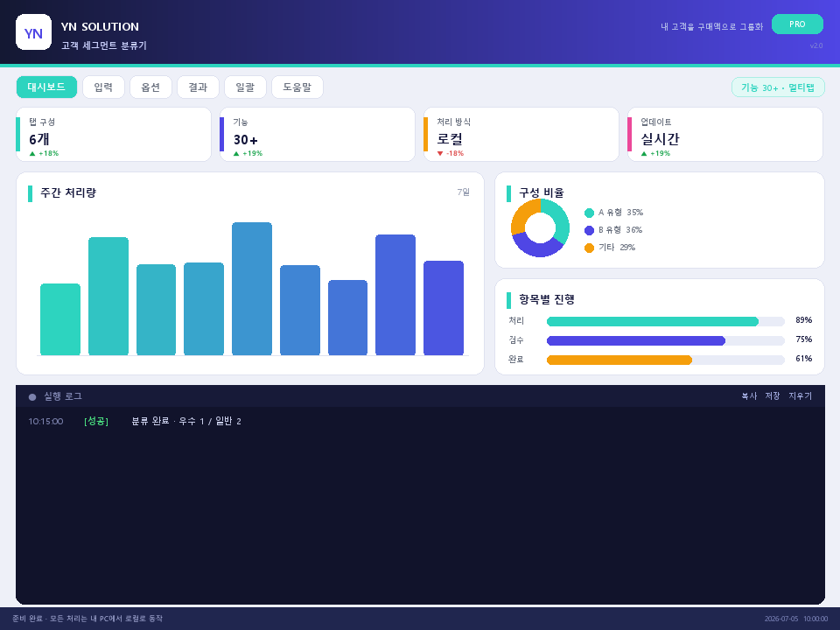Click the 기타 orange legend dot
The width and height of the screenshot is (840, 630).
589,248
